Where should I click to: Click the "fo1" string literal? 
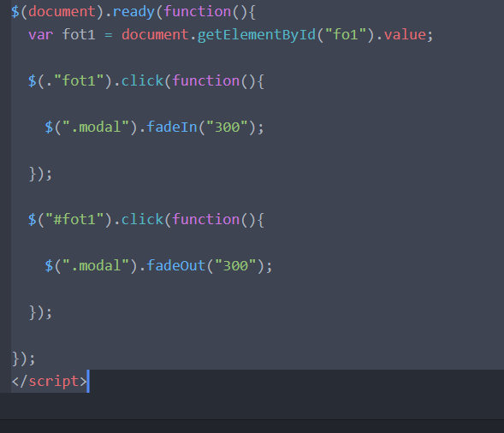pyautogui.click(x=346, y=34)
